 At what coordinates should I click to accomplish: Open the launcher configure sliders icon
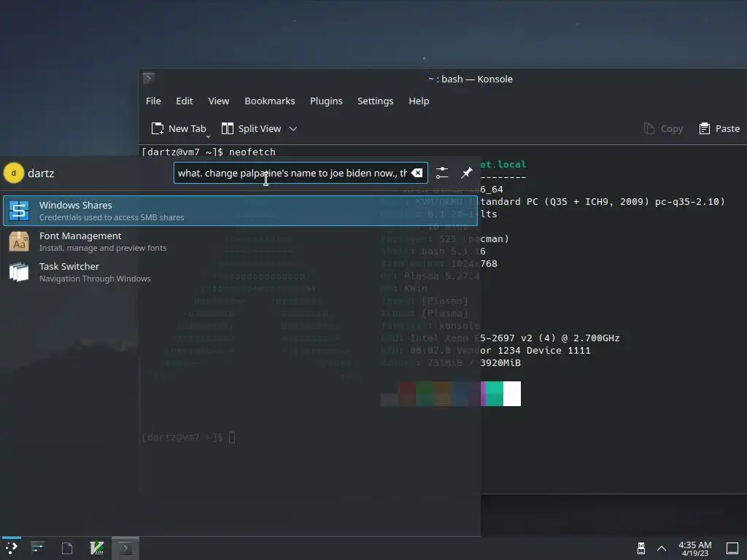pyautogui.click(x=442, y=173)
